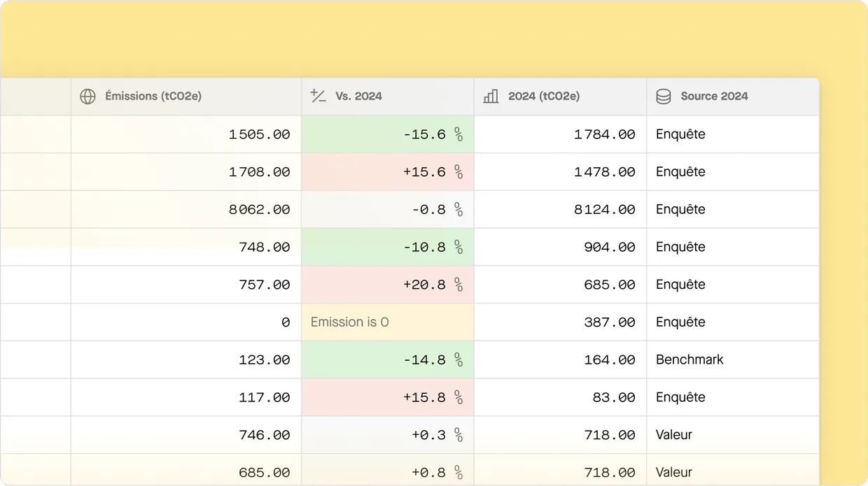
Task: Click the Benchmark source cell
Action: pyautogui.click(x=689, y=360)
